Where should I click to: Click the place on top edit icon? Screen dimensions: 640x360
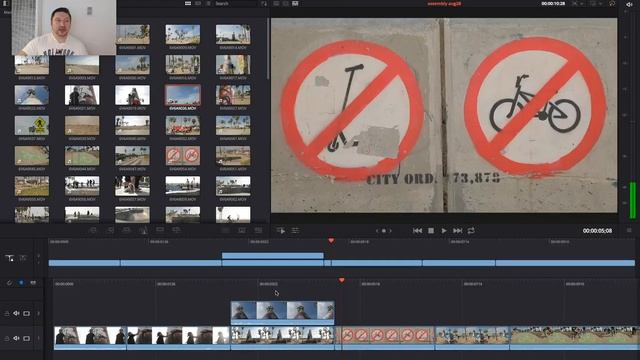coord(160,230)
